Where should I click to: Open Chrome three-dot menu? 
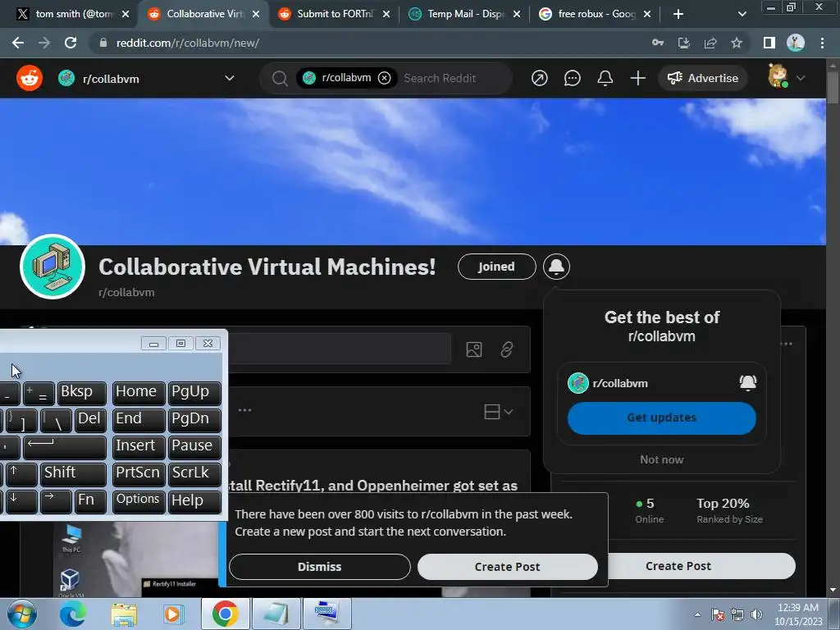pyautogui.click(x=822, y=43)
